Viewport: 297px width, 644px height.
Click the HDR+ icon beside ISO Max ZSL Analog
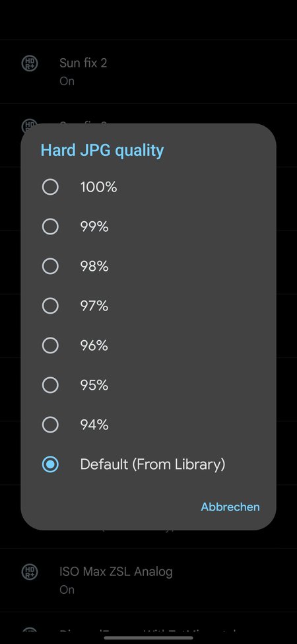point(30,572)
